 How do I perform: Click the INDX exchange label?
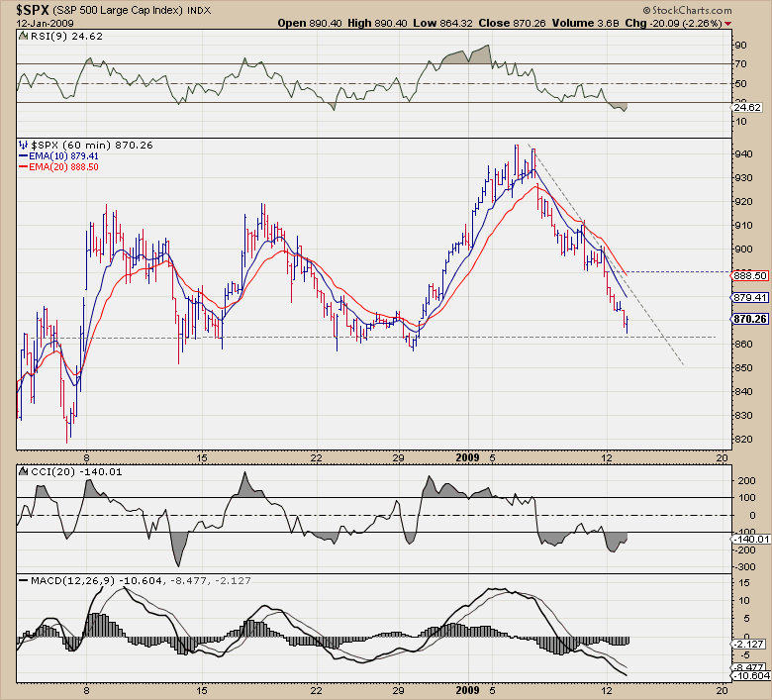coord(199,10)
